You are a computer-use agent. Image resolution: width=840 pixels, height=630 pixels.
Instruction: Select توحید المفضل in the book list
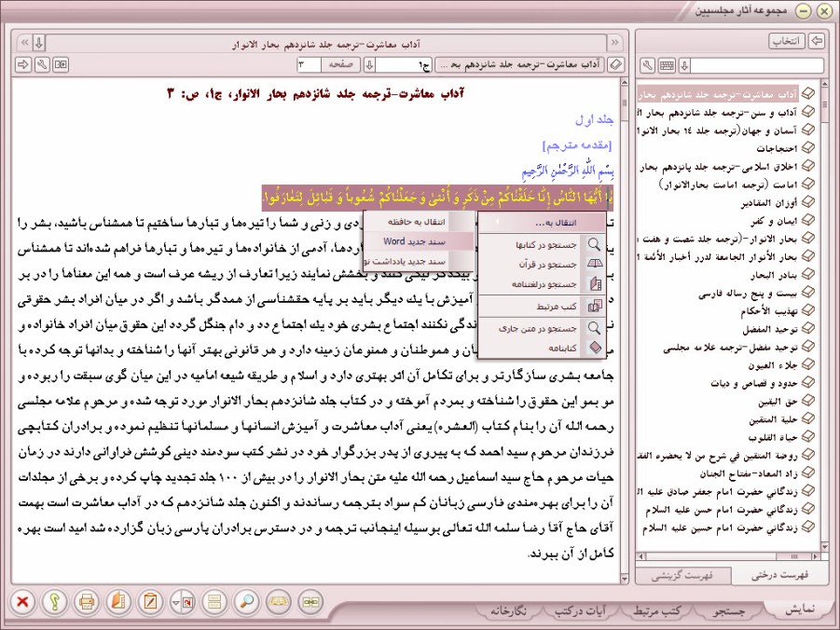pos(770,330)
